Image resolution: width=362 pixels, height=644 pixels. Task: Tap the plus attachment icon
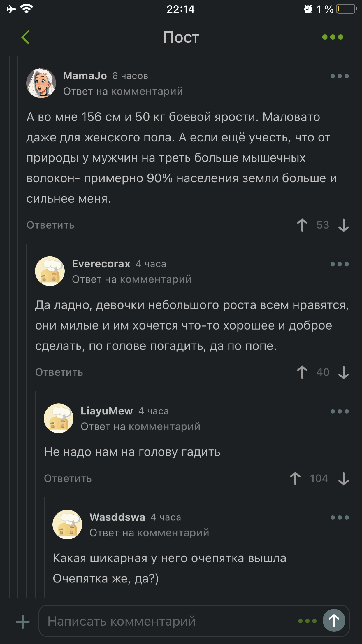point(23,621)
